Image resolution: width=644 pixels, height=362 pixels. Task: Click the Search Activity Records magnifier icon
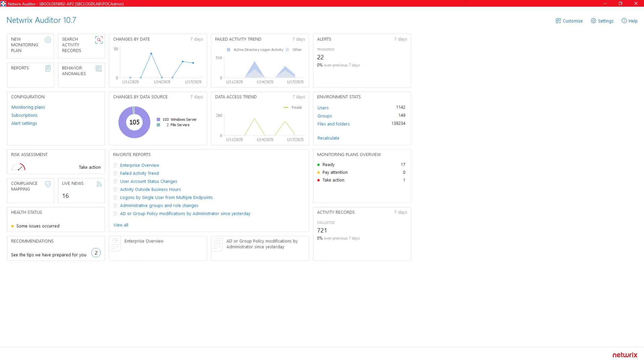(x=99, y=40)
